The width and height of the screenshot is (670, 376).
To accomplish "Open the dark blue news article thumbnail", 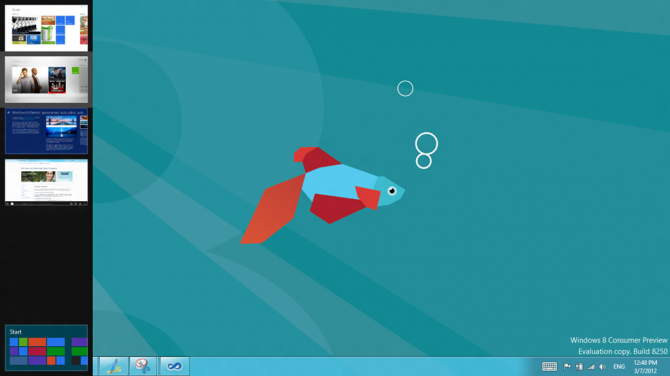I will click(x=46, y=131).
